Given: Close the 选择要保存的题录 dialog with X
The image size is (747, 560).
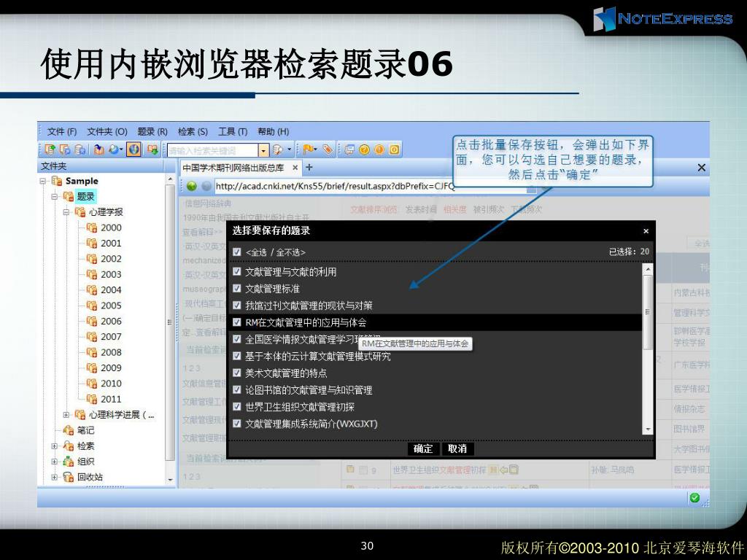Looking at the screenshot, I should (x=646, y=231).
